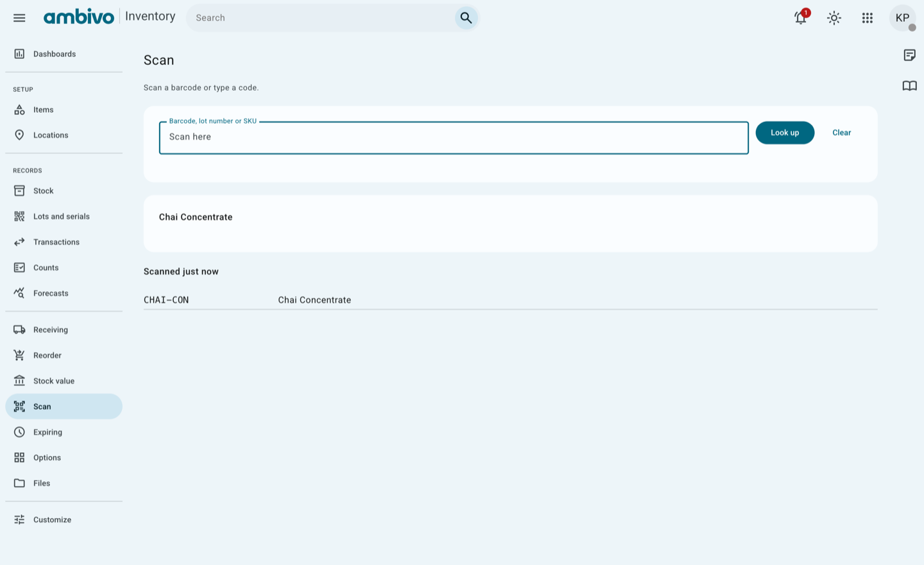This screenshot has height=565, width=924.
Task: Open the notifications bell
Action: click(x=801, y=18)
